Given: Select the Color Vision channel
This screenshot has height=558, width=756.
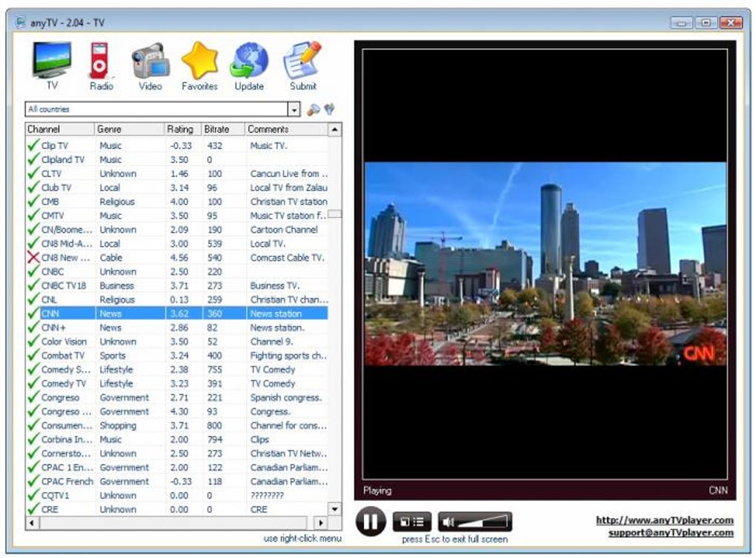Looking at the screenshot, I should [x=177, y=341].
